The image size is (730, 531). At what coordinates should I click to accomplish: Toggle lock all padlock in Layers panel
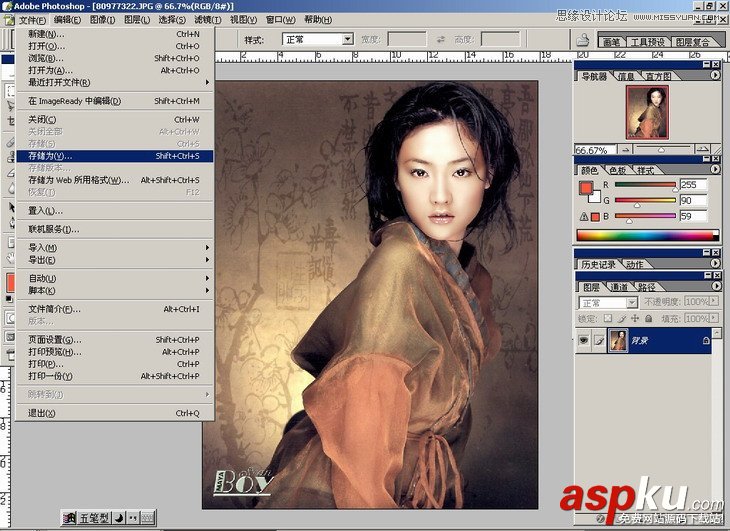click(x=649, y=319)
